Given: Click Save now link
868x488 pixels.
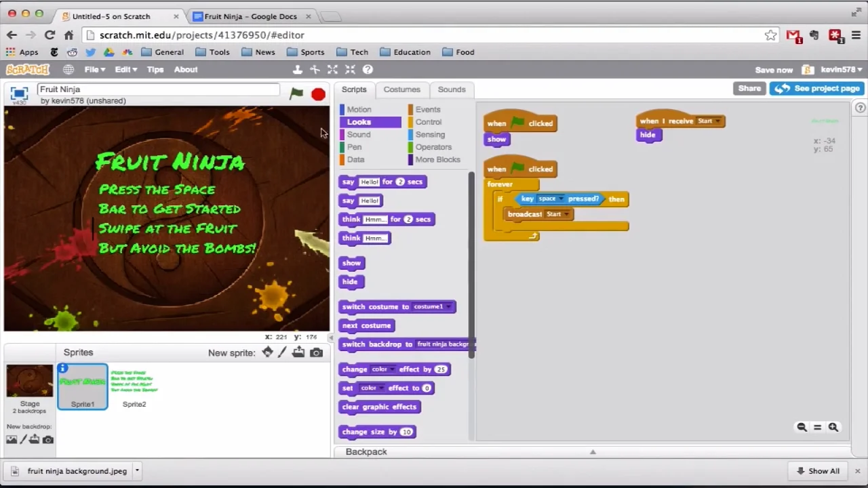Looking at the screenshot, I should [x=774, y=70].
